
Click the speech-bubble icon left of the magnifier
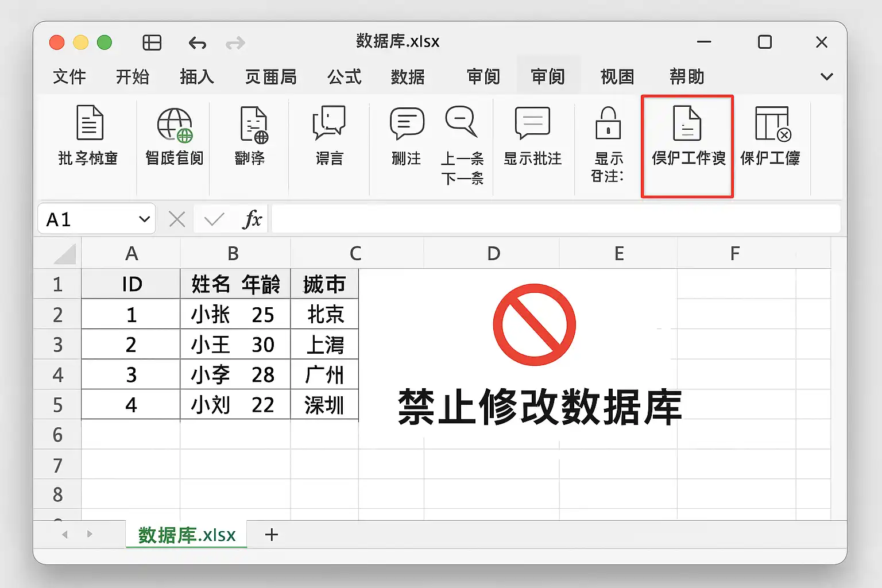tap(407, 123)
